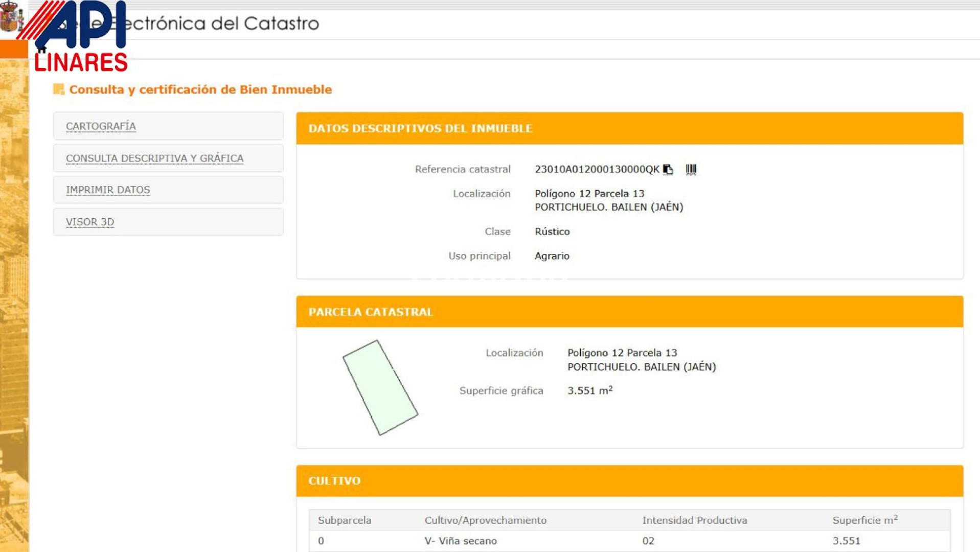Click the Intensidad Productiva column header
Image resolution: width=980 pixels, height=552 pixels.
(694, 520)
